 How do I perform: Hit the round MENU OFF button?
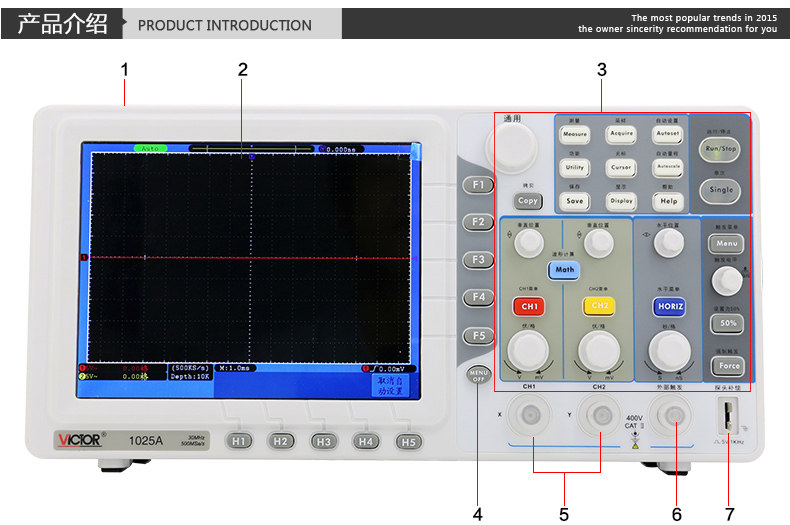(478, 374)
